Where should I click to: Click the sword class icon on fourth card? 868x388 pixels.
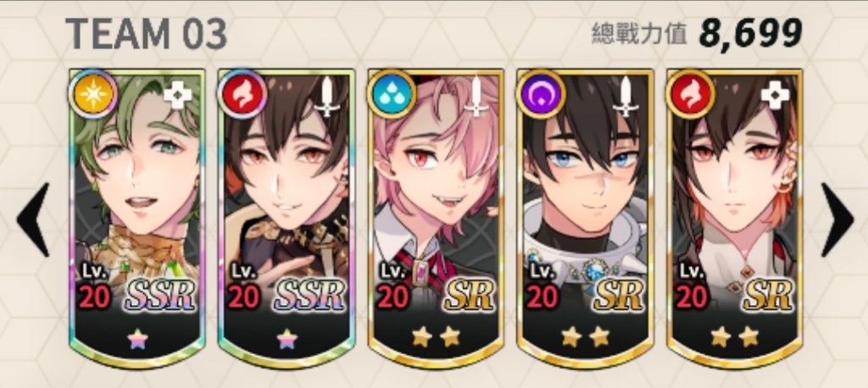coord(626,97)
